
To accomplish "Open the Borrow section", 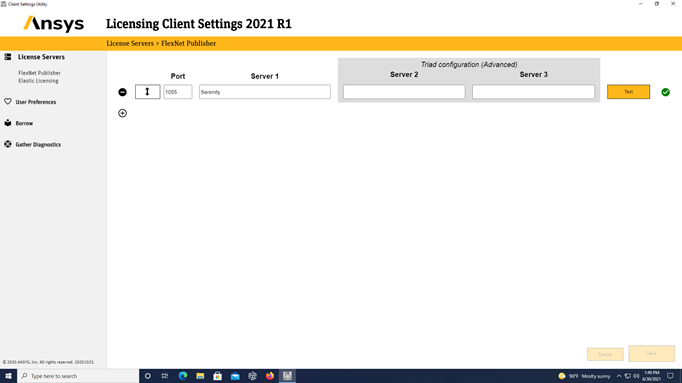I will pos(24,123).
